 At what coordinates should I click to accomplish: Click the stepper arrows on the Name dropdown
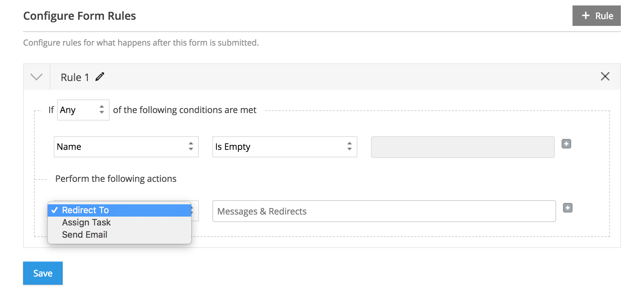point(191,147)
